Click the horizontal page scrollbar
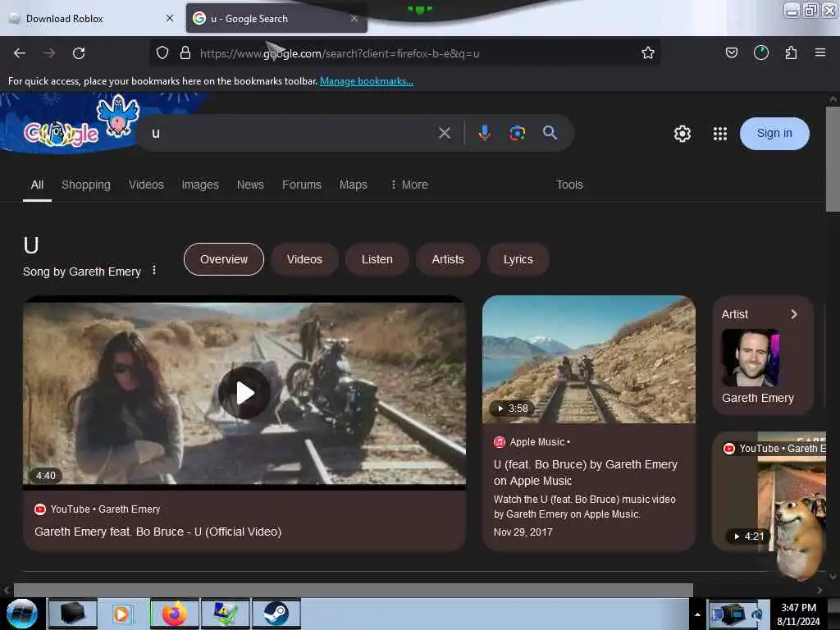 pyautogui.click(x=353, y=591)
